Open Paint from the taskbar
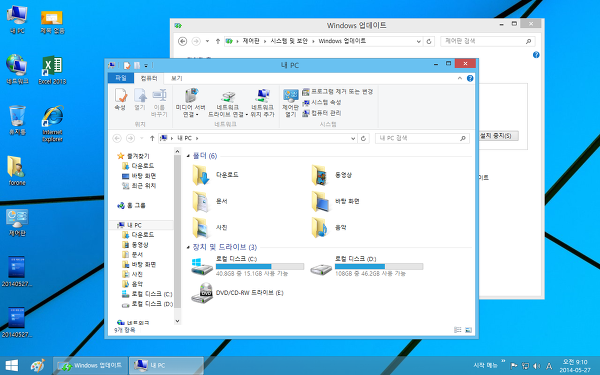 click(x=38, y=365)
